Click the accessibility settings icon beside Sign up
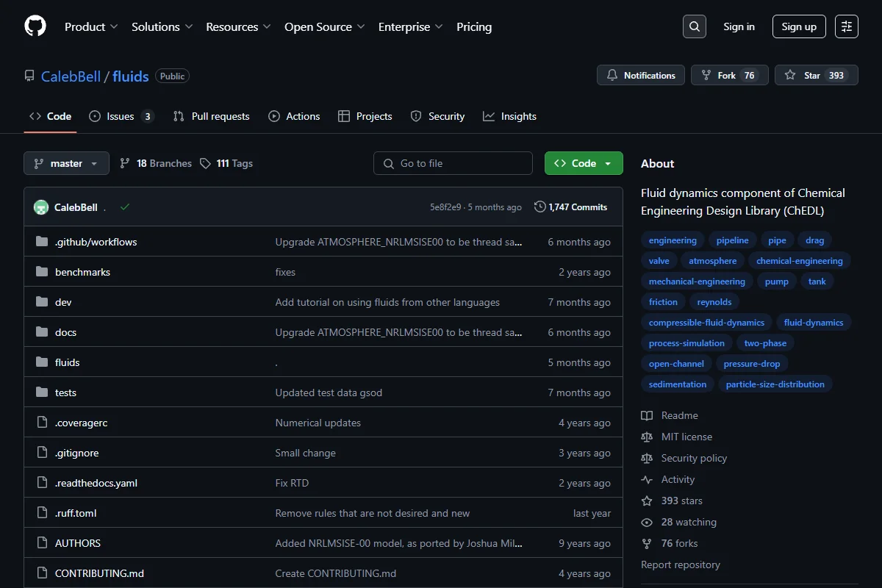Image resolution: width=882 pixels, height=588 pixels. (x=847, y=26)
